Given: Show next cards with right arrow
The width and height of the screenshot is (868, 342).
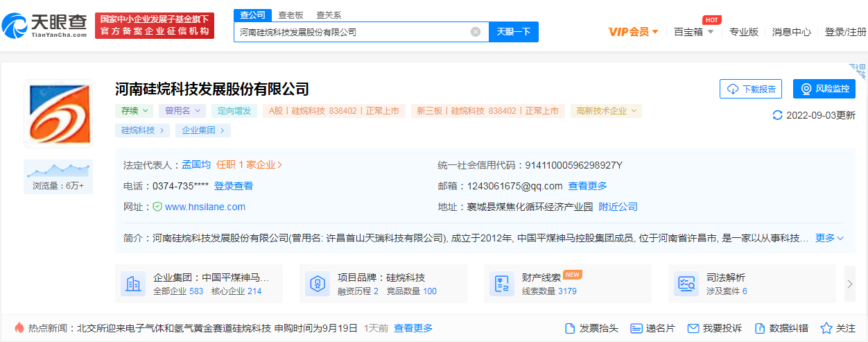Looking at the screenshot, I should (x=850, y=283).
